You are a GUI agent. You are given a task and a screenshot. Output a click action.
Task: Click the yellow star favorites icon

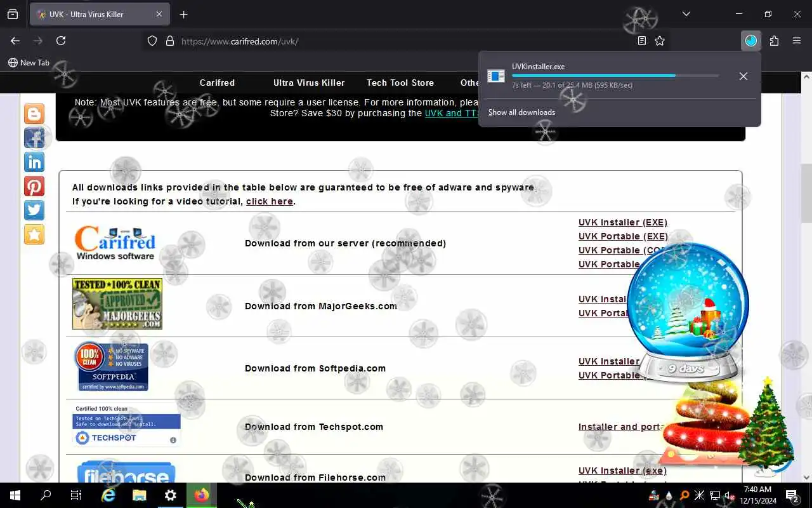tap(34, 234)
